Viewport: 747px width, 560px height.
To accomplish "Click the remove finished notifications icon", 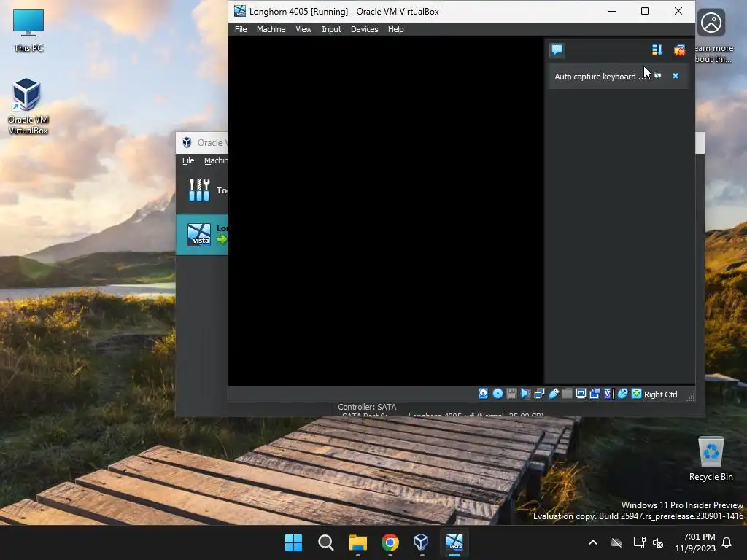I will [679, 50].
